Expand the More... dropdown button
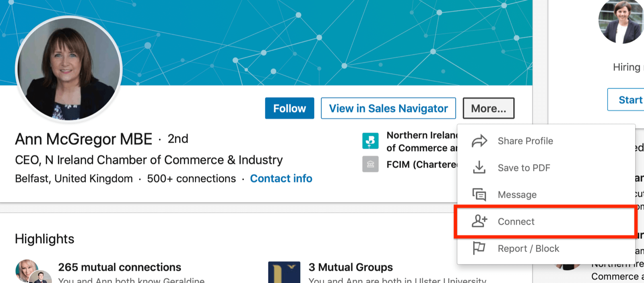The height and width of the screenshot is (283, 644). point(488,109)
